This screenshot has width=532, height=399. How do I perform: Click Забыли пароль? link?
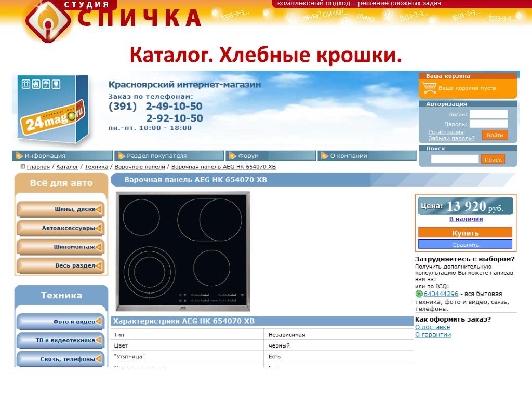coord(451,138)
